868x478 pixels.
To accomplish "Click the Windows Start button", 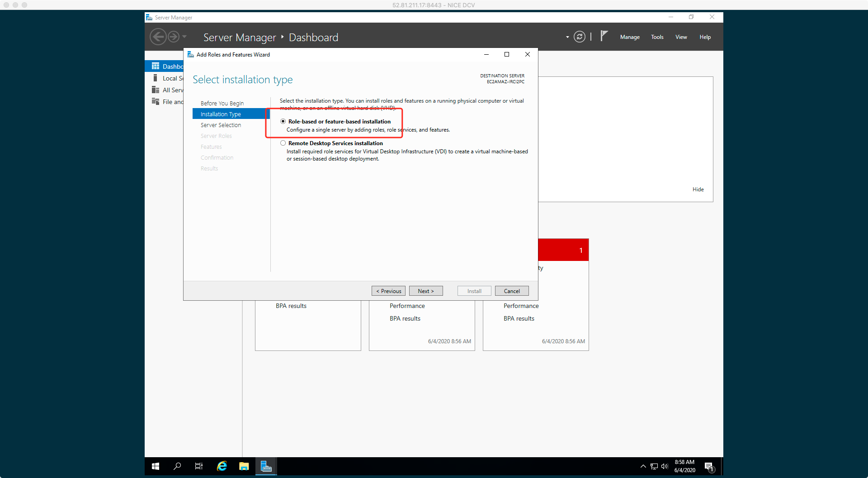I will [x=156, y=466].
